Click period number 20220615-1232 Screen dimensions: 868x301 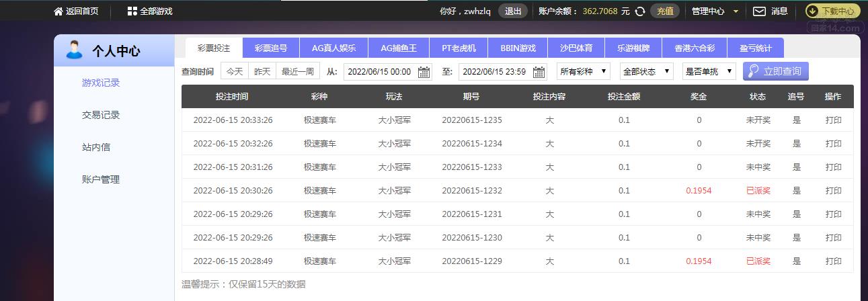click(x=472, y=191)
